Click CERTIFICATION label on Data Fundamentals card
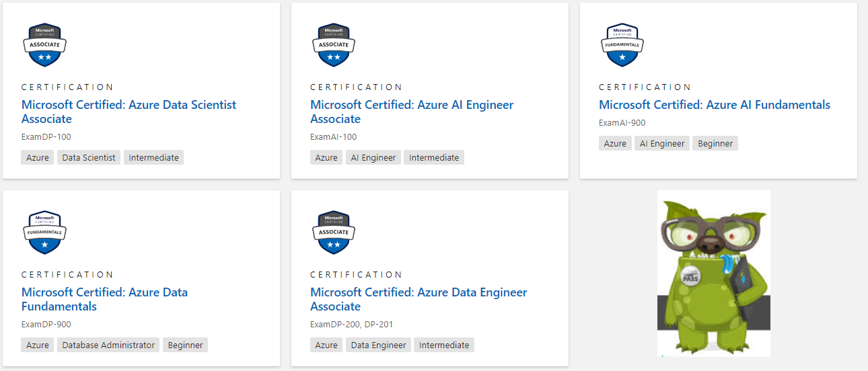868x371 pixels. point(68,274)
